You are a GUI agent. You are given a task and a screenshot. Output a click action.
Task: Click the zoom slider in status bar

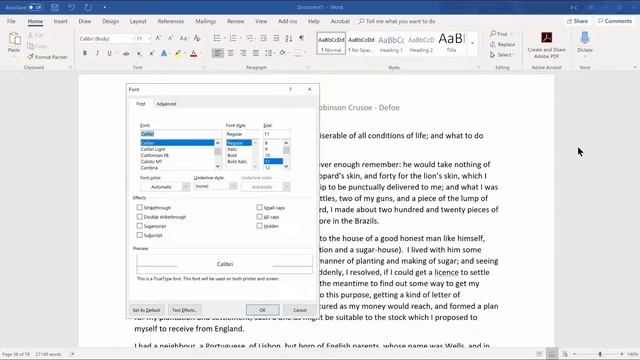(600, 354)
